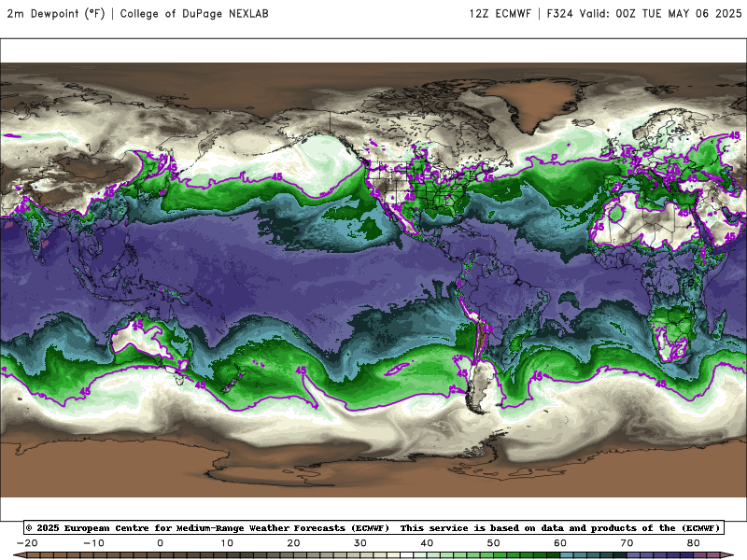Click the "-20" color scale label
Screen dimensions: 747x560
click(x=27, y=543)
